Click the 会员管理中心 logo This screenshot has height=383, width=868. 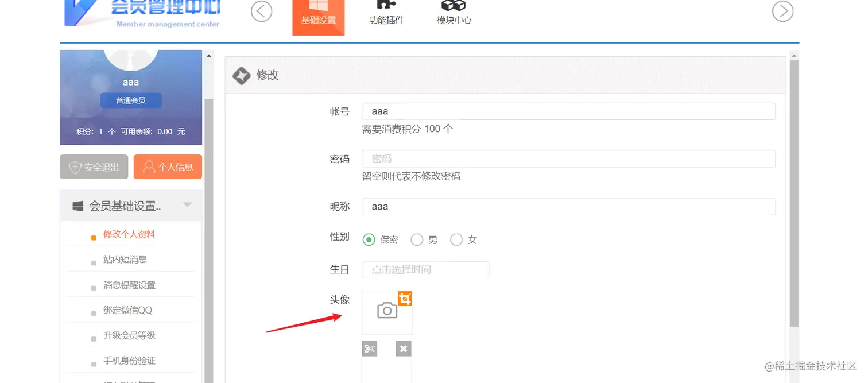(142, 14)
